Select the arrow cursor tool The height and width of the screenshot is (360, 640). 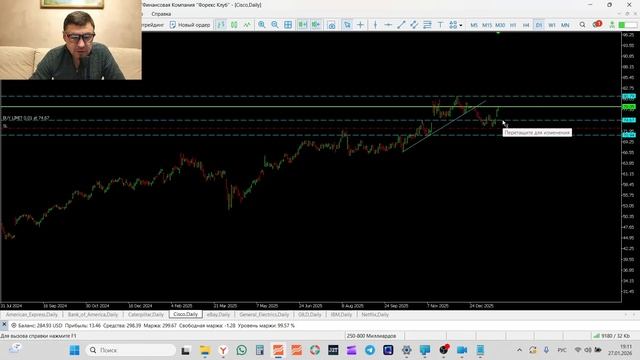[347, 25]
